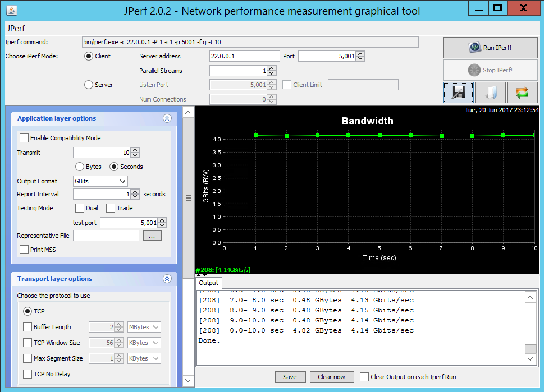This screenshot has height=392, width=544.
Task: Click options panel scroll down arrow
Action: 188,381
